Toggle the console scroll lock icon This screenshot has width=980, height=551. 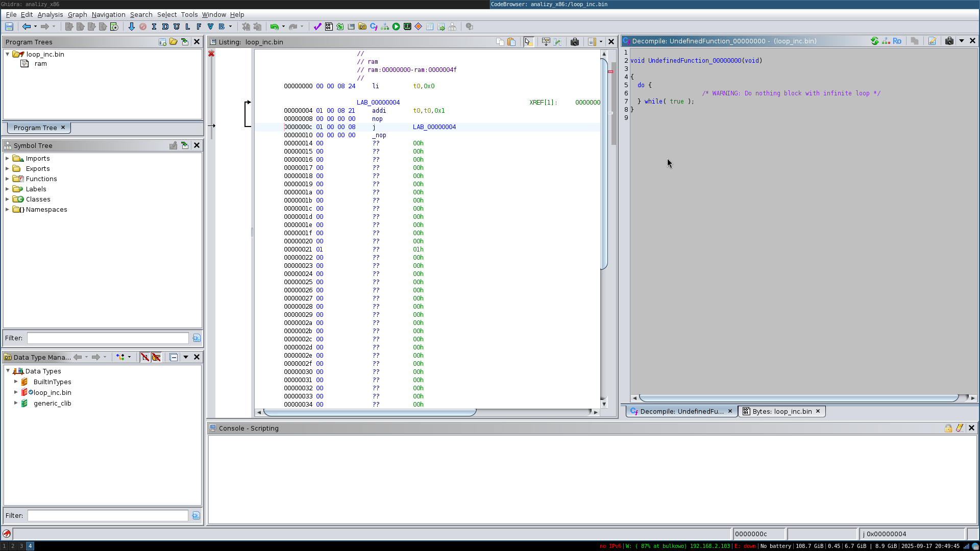tap(948, 428)
